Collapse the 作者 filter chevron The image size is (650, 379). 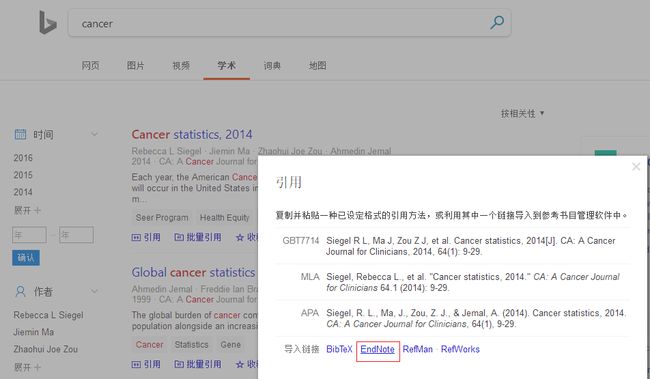coord(95,291)
